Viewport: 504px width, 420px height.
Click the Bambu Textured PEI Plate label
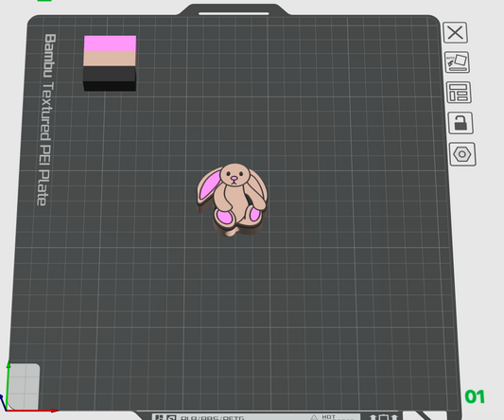click(x=45, y=119)
